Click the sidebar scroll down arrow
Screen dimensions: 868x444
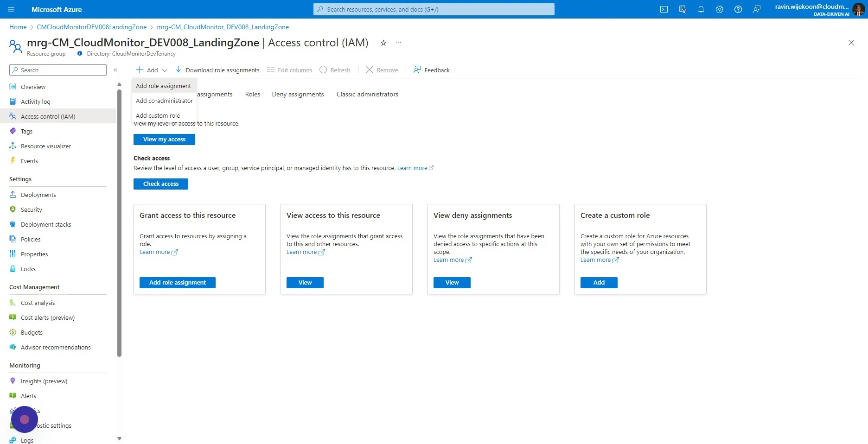[x=119, y=438]
